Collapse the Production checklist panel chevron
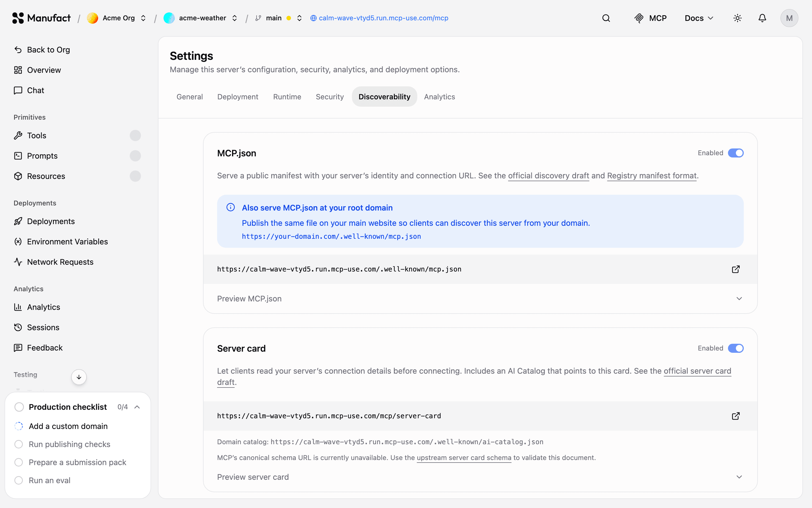Viewport: 812px width, 508px height. (x=137, y=407)
